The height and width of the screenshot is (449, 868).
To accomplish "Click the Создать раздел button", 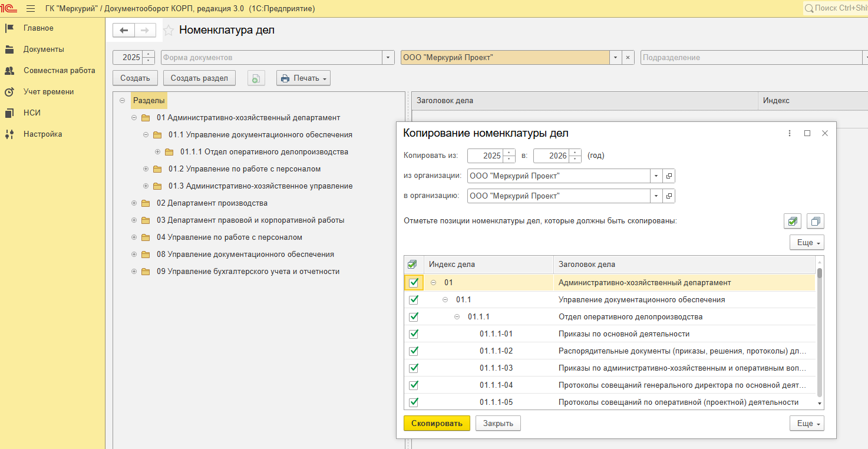I will (199, 78).
